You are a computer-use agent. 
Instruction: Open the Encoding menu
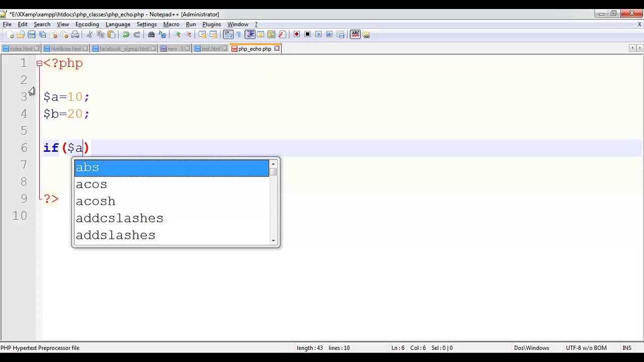pos(87,24)
